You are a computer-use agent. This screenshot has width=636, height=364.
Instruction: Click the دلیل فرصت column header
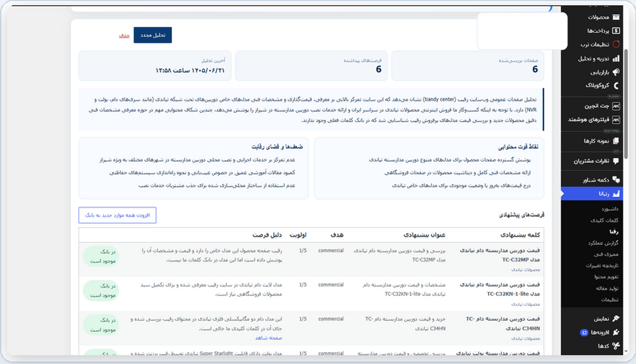[267, 235]
